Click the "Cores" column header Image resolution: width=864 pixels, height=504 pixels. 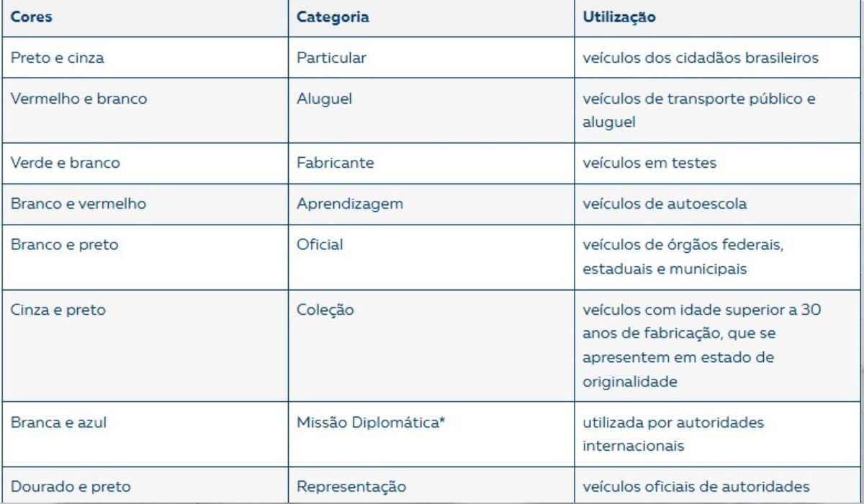[30, 18]
